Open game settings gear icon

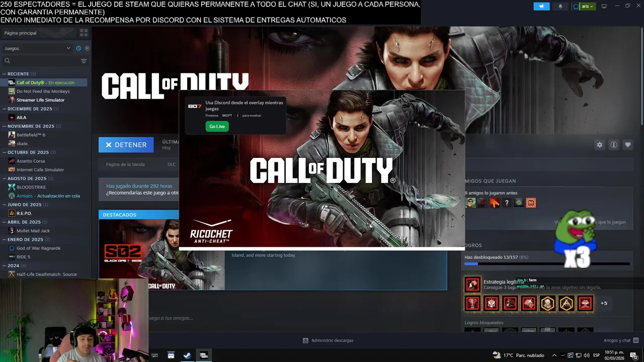[600, 145]
